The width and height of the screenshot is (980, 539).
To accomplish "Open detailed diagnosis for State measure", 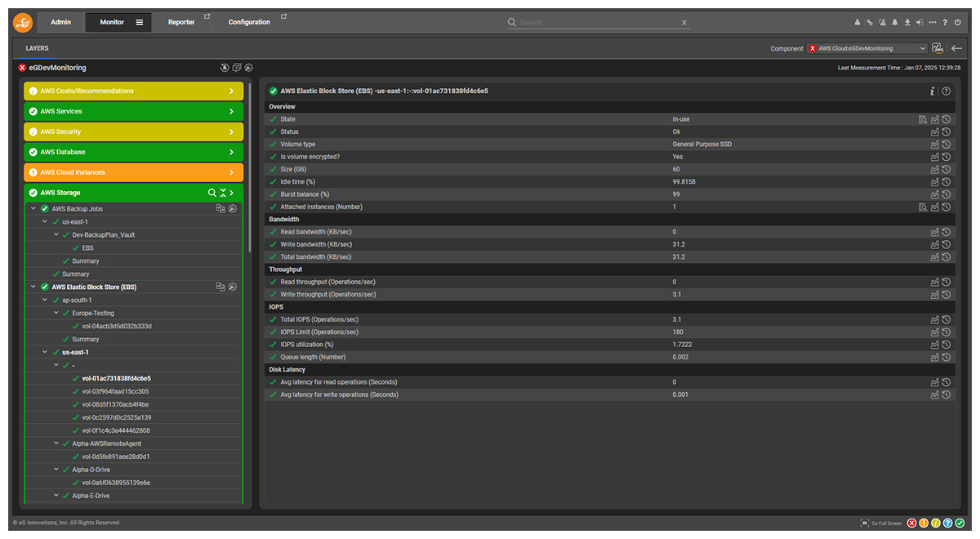I will (x=923, y=119).
